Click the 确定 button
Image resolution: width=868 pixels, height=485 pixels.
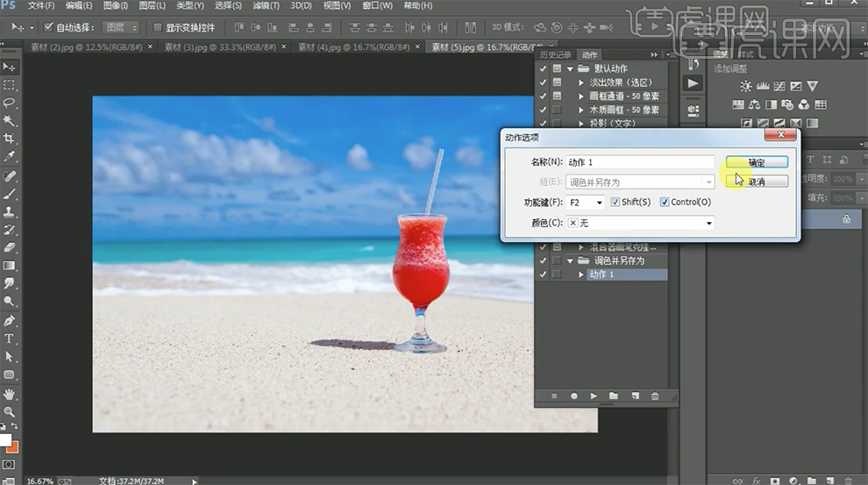757,162
